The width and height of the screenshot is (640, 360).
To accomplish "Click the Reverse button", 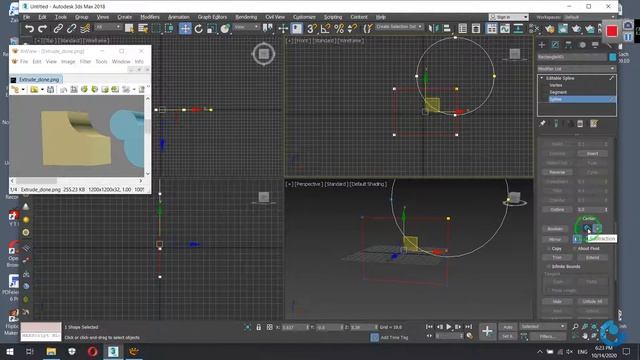I will pyautogui.click(x=557, y=172).
